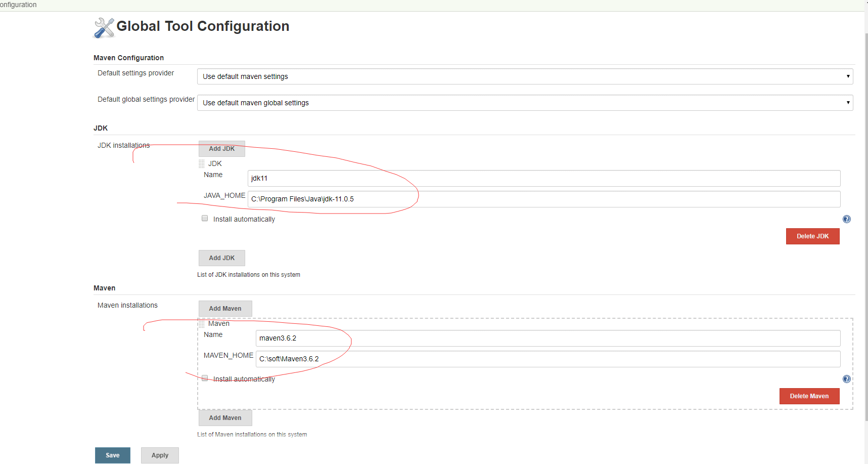868x464 pixels.
Task: Enable Install automatically for Maven
Action: click(205, 378)
